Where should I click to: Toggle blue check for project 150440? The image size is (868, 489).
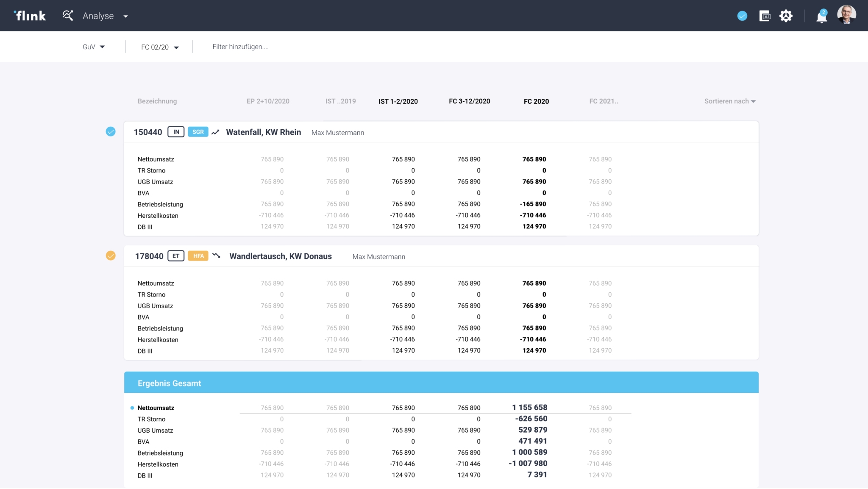coord(111,132)
